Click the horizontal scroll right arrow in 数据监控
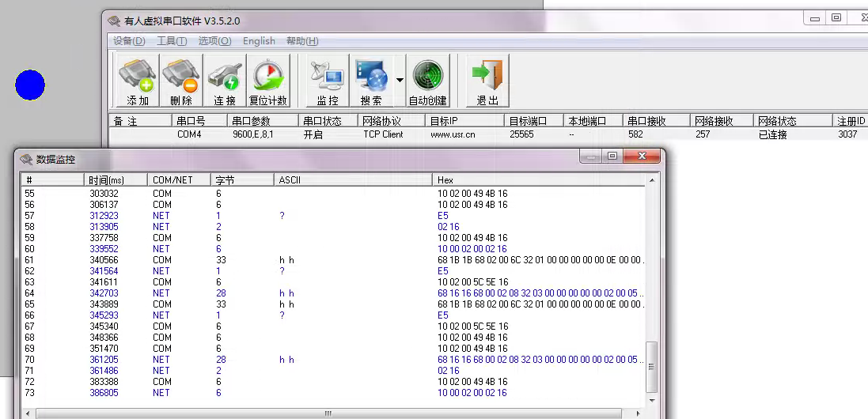 pyautogui.click(x=639, y=413)
